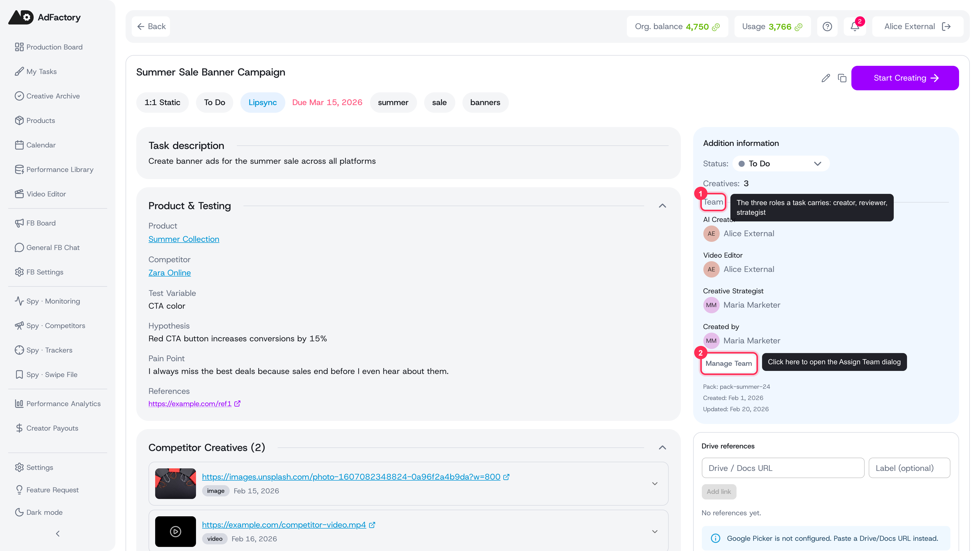980x551 pixels.
Task: Open notifications bell
Action: [854, 26]
